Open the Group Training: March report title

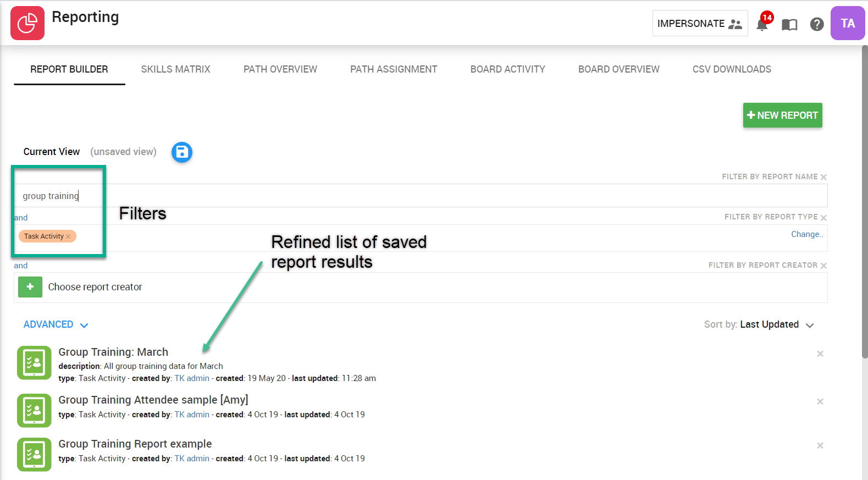[113, 352]
